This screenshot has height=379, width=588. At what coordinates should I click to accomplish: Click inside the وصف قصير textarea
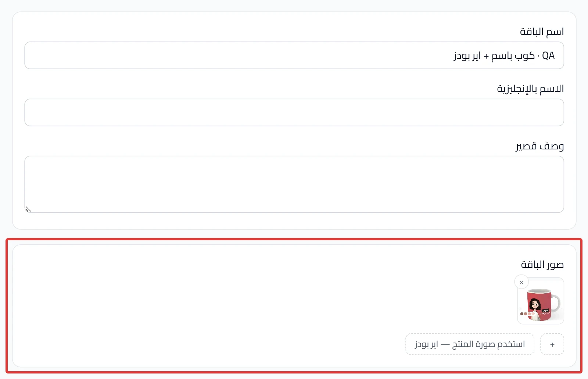(x=294, y=184)
